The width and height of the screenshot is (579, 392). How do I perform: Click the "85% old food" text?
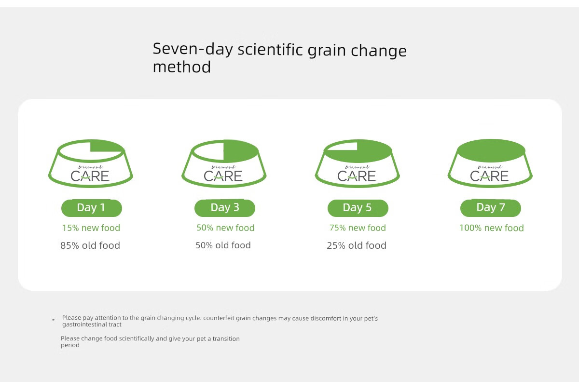click(90, 245)
